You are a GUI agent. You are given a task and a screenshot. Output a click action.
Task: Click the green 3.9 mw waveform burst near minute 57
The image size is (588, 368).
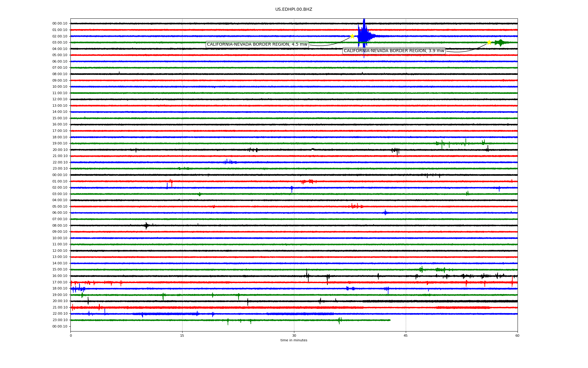500,43
